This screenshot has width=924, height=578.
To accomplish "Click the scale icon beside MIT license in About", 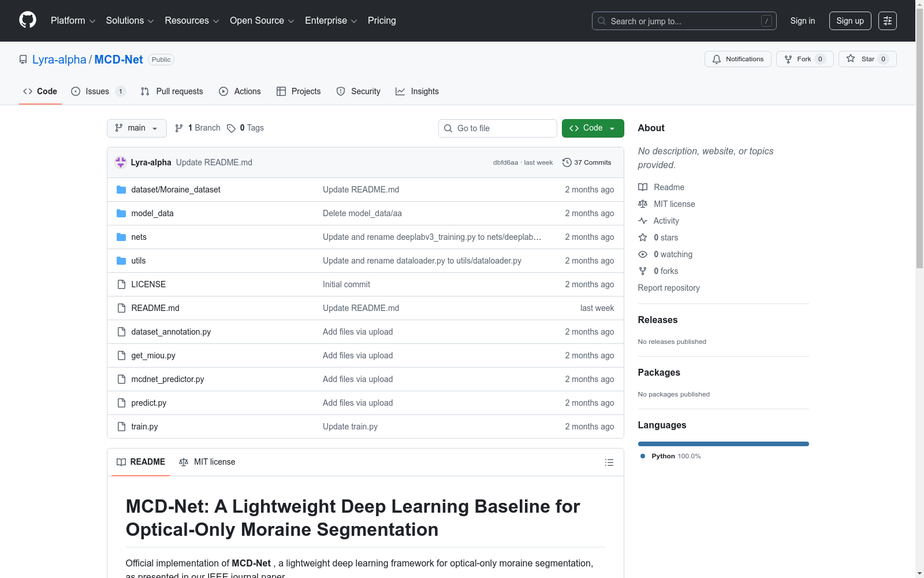I will click(x=643, y=204).
